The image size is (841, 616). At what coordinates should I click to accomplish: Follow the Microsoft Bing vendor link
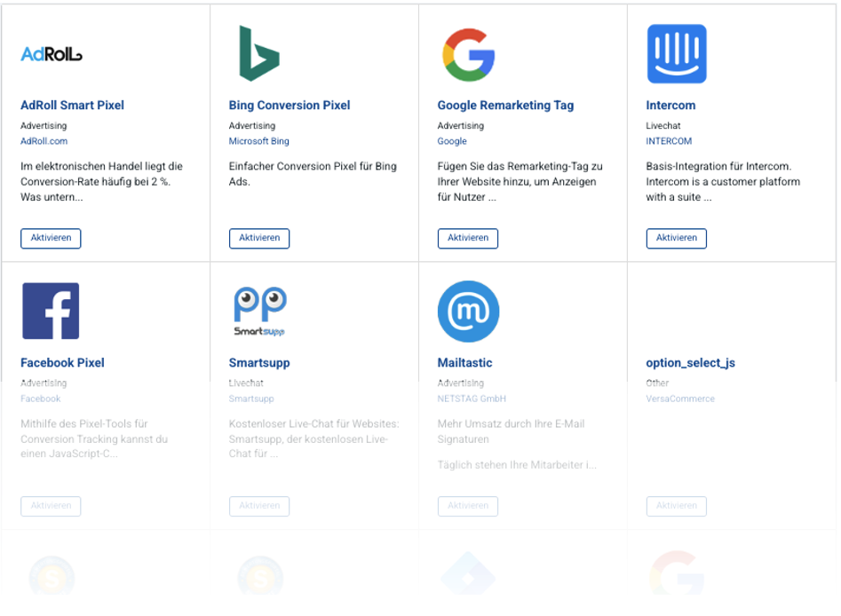click(x=259, y=141)
